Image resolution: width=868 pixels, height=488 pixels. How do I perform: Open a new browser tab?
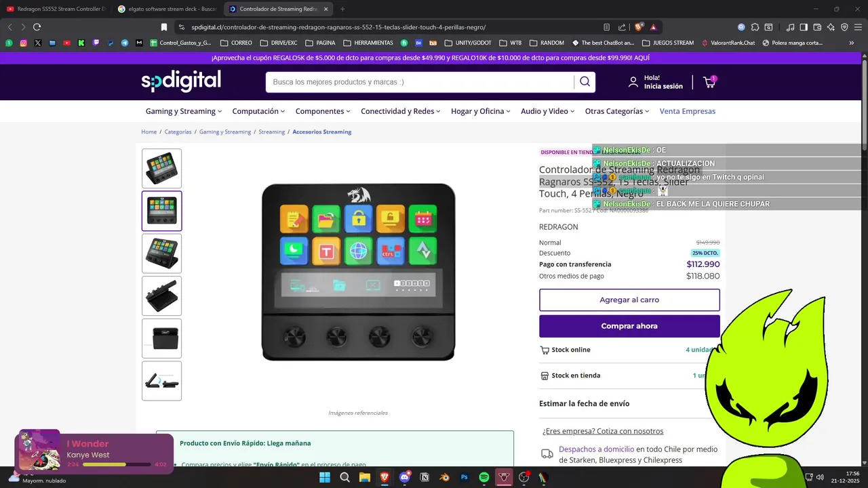(342, 9)
